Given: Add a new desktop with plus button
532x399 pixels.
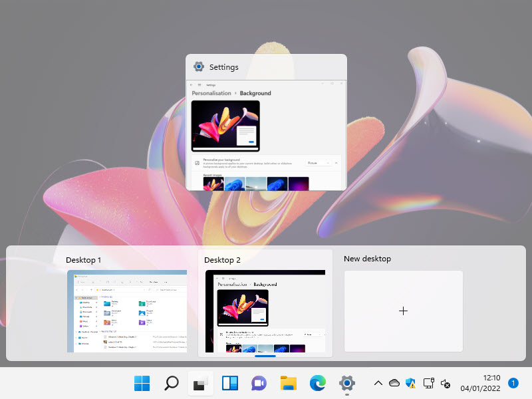Looking at the screenshot, I should click(403, 311).
